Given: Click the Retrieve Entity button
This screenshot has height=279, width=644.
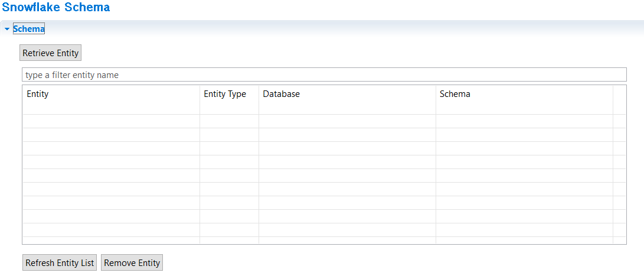Looking at the screenshot, I should (51, 53).
